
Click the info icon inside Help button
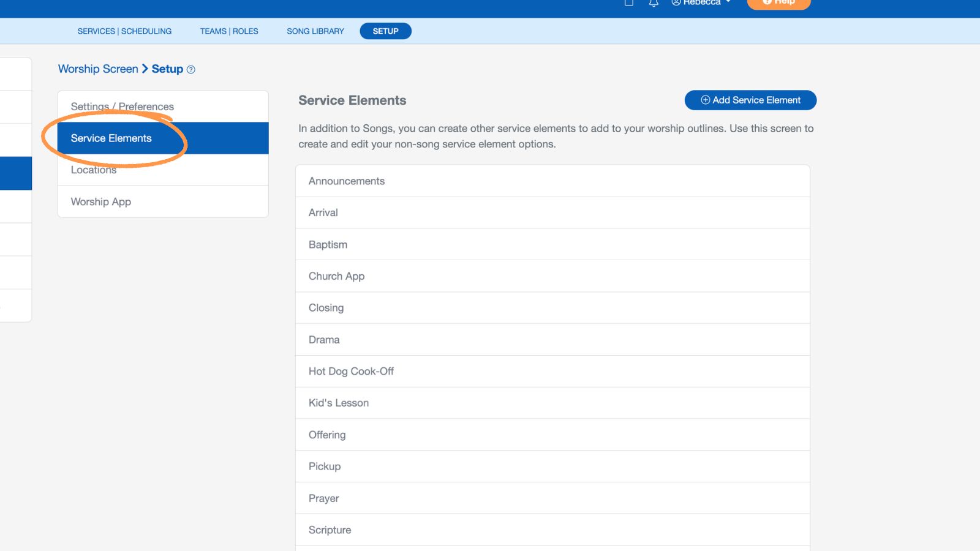point(767,1)
